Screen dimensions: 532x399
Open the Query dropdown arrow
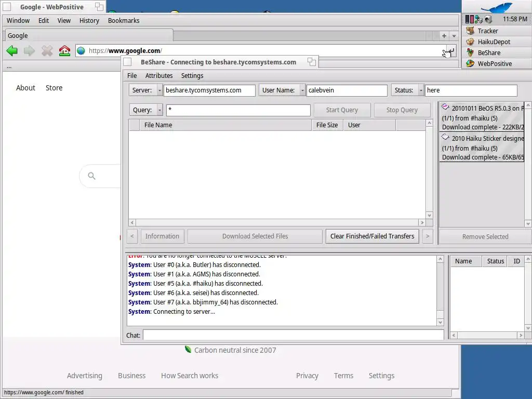click(x=159, y=110)
